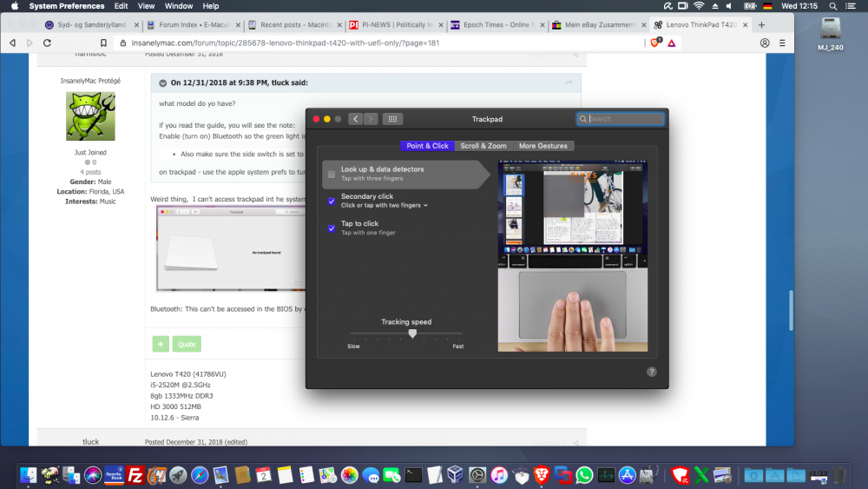The image size is (868, 489).
Task: Click browser page vertical scrollbar
Action: click(791, 310)
